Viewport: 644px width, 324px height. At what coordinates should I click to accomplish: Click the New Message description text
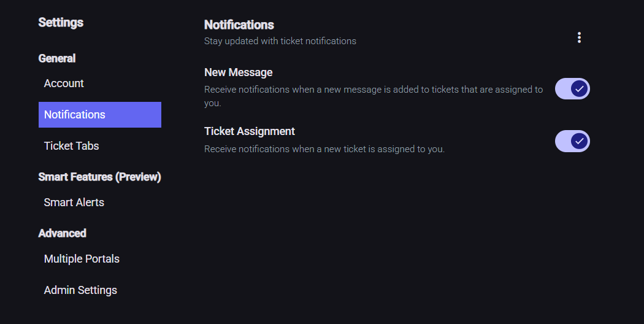pos(373,90)
